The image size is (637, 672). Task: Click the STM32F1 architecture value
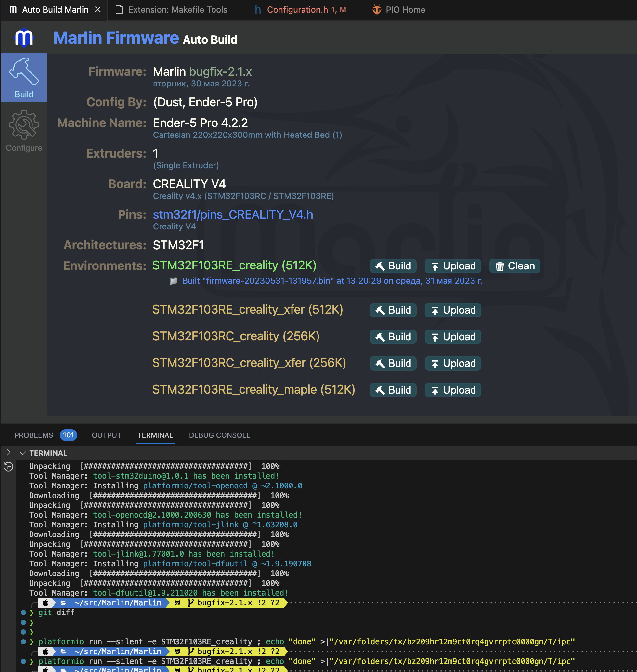click(x=178, y=245)
